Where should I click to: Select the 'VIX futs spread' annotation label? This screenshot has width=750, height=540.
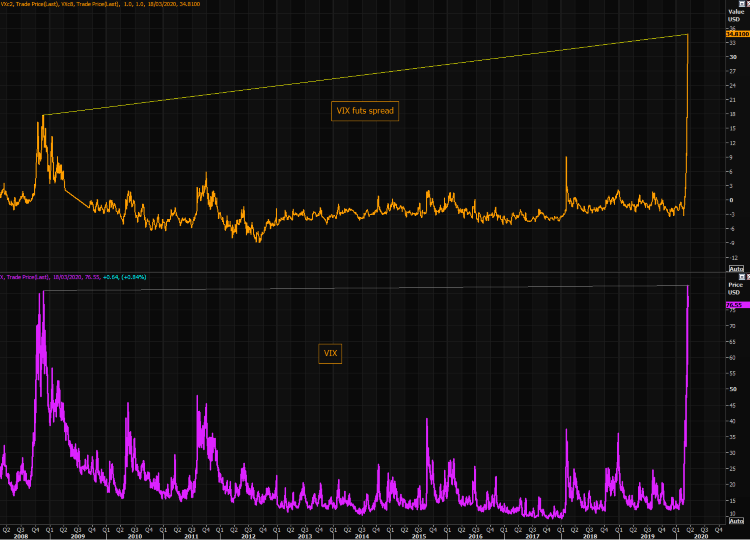coord(365,111)
